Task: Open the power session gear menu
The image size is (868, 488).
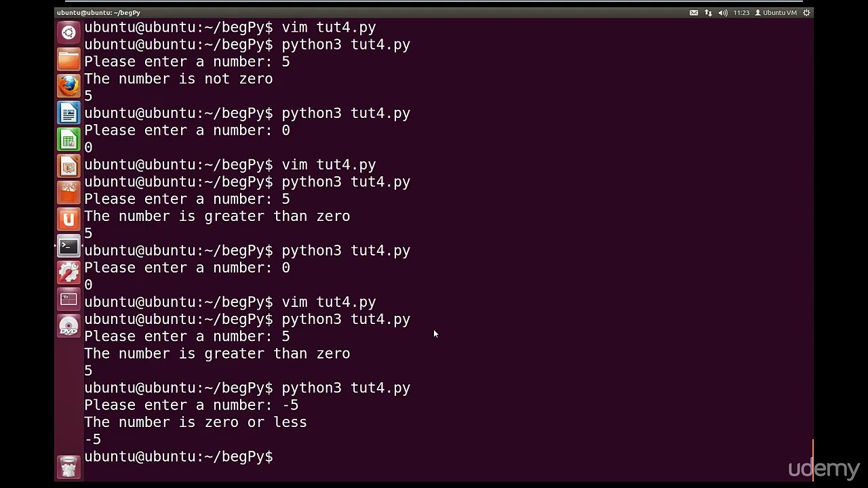Action: [807, 13]
